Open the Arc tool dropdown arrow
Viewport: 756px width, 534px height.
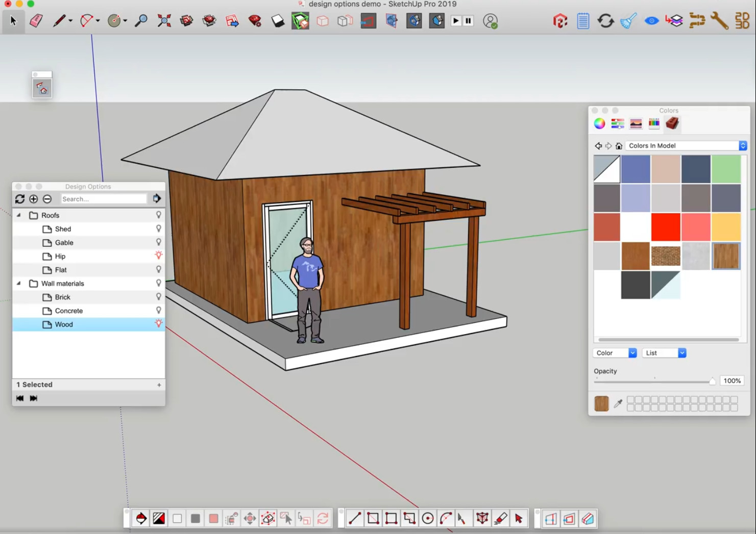click(97, 21)
